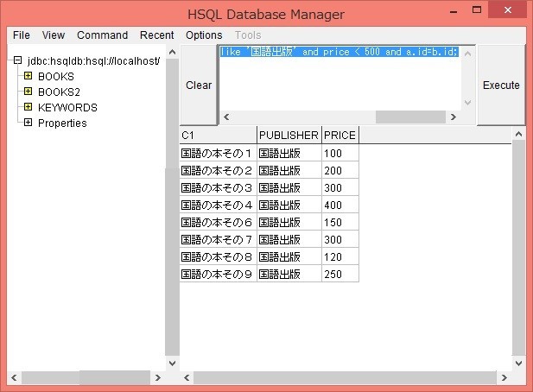Expand the BOOKS2 table node
This screenshot has height=392, width=533.
coord(29,92)
